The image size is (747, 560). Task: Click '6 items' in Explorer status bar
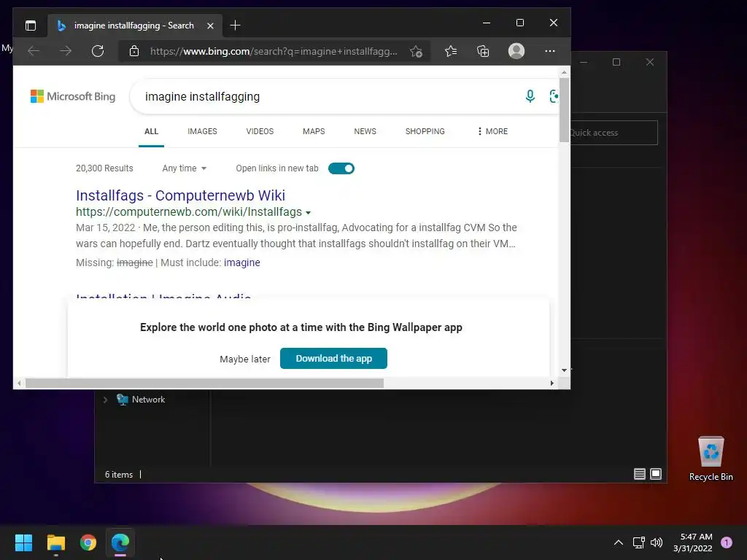tap(119, 475)
